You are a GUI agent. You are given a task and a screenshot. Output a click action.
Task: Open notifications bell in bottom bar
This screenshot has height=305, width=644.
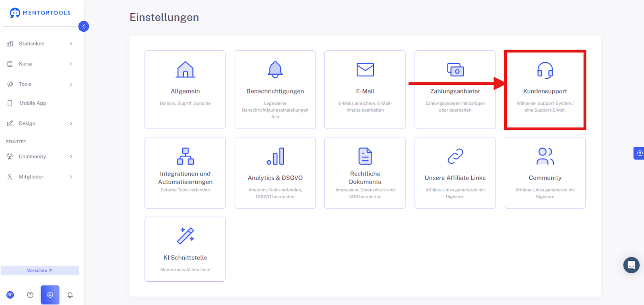pyautogui.click(x=70, y=295)
